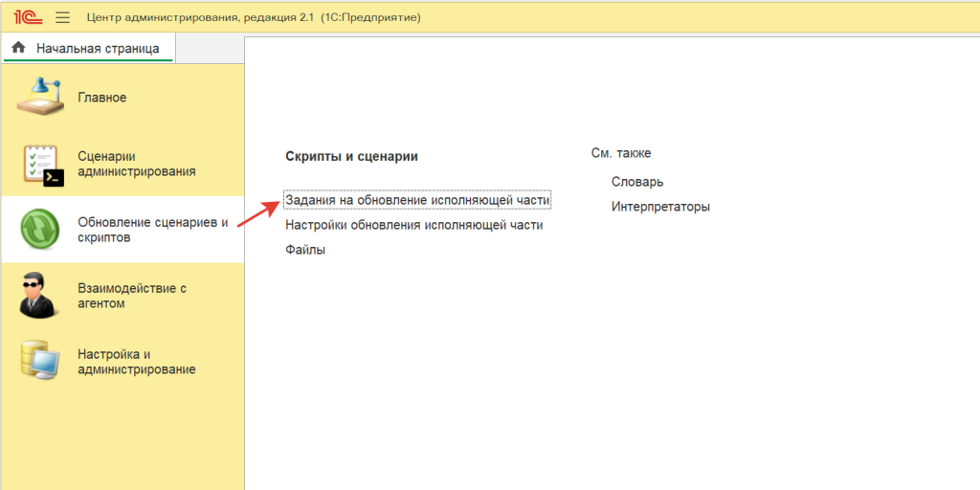This screenshot has width=980, height=490.
Task: Click the database and monitor icon
Action: 40,361
